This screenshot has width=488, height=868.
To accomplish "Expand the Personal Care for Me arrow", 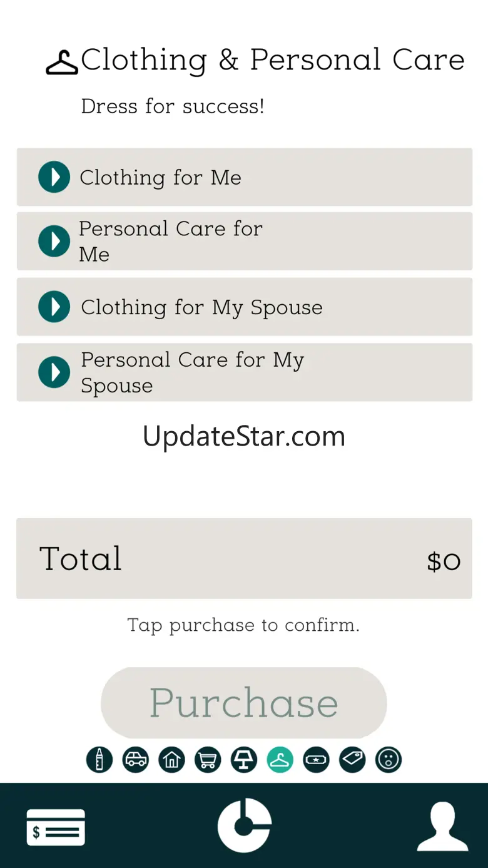I will point(54,241).
